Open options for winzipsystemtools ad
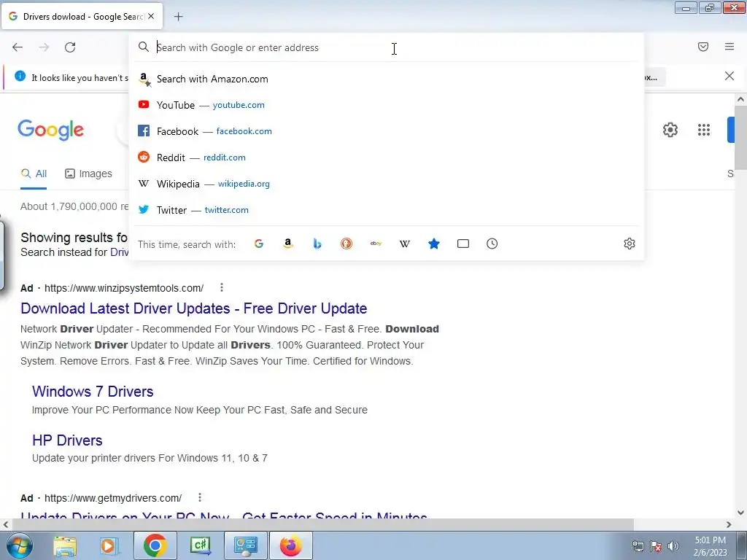Image resolution: width=747 pixels, height=560 pixels. [222, 287]
